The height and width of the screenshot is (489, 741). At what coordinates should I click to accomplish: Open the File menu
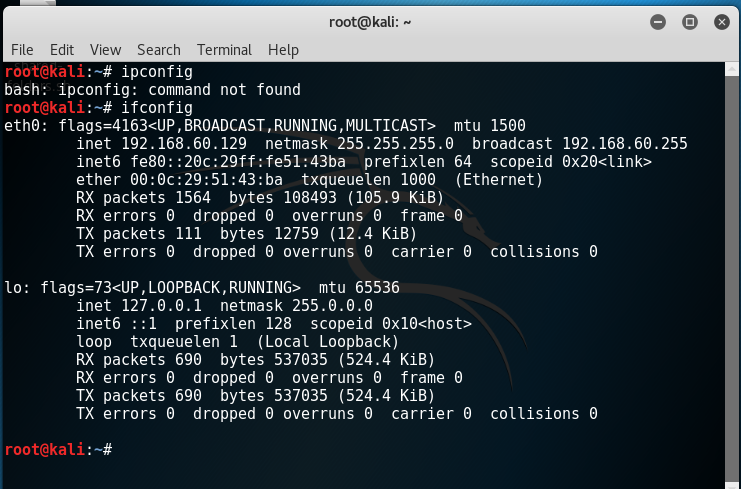click(22, 49)
